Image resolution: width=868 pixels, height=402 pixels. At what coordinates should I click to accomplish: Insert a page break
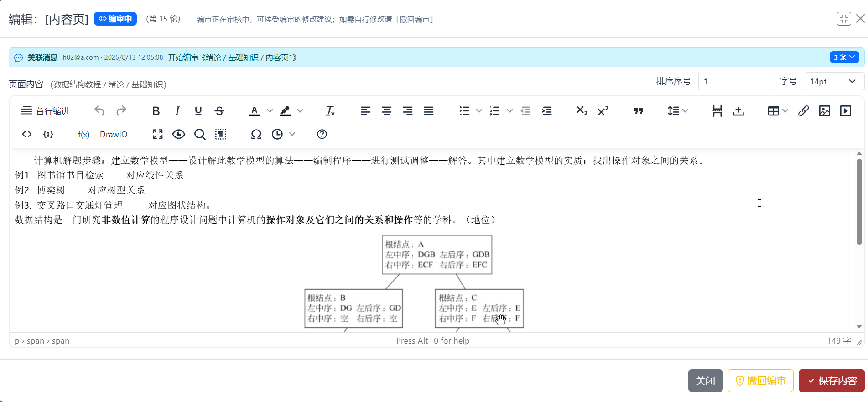[x=717, y=111]
